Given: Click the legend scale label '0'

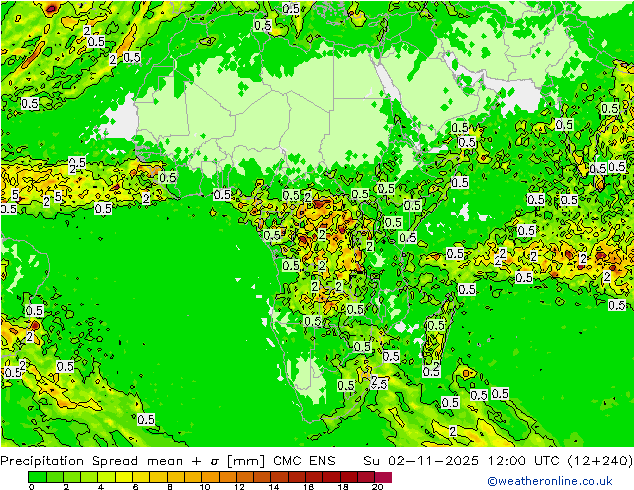Looking at the screenshot, I should click(x=32, y=487).
